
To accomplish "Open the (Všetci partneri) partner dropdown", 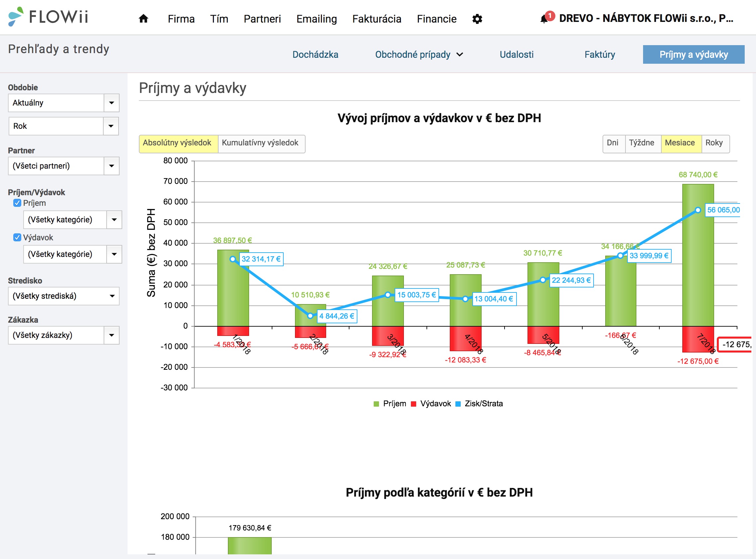I will click(64, 166).
